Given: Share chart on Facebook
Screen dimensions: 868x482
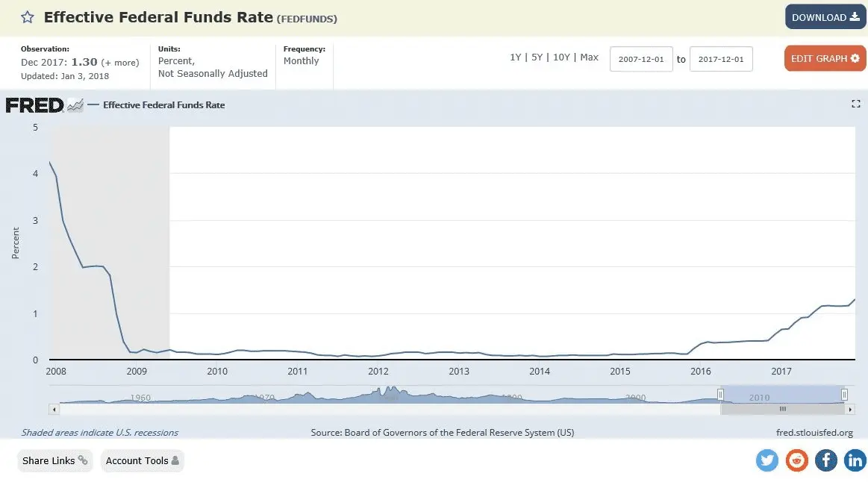Looking at the screenshot, I should [x=825, y=460].
